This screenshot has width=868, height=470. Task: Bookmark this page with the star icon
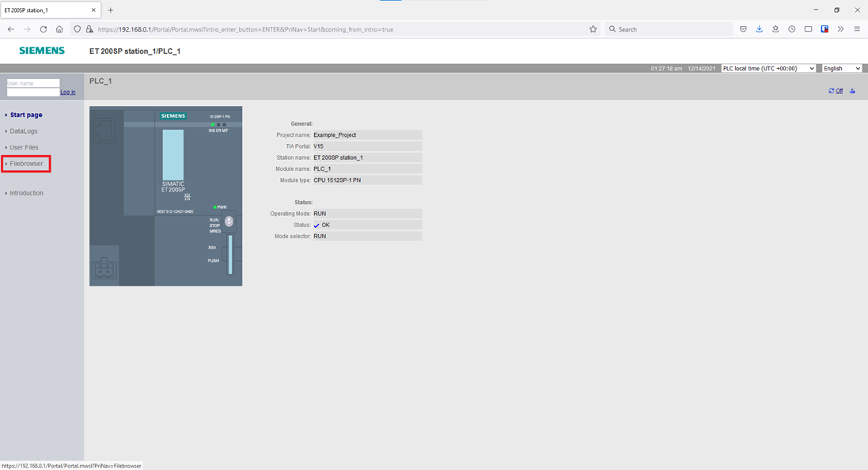(x=593, y=29)
